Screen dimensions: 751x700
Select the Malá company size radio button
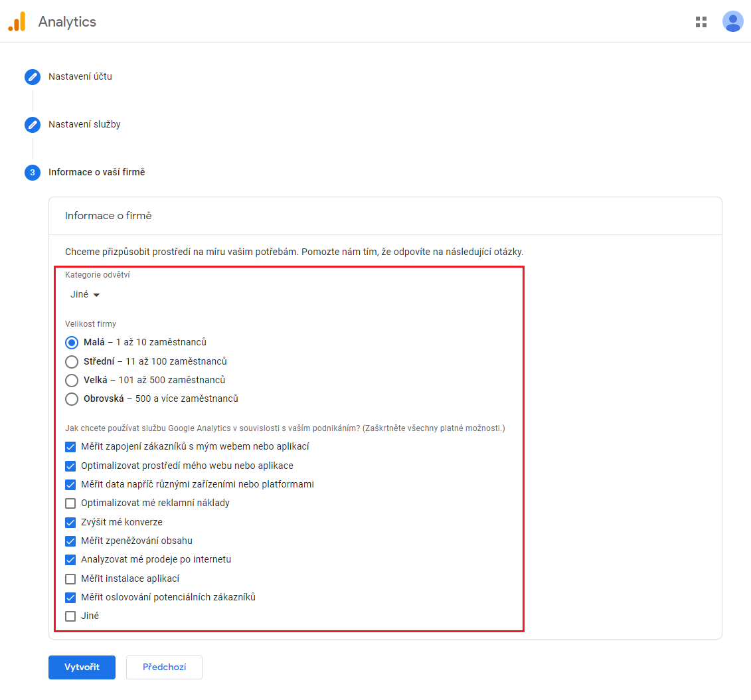pyautogui.click(x=72, y=343)
